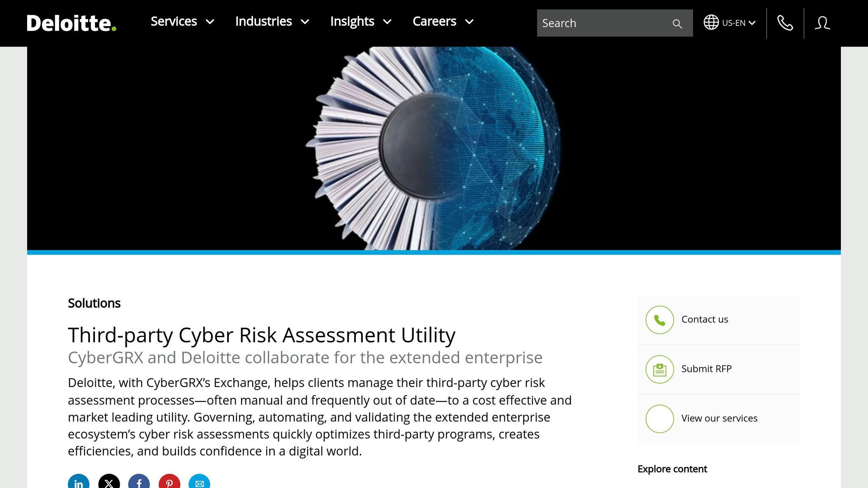
Task: Share page on Pinterest
Action: point(170,482)
